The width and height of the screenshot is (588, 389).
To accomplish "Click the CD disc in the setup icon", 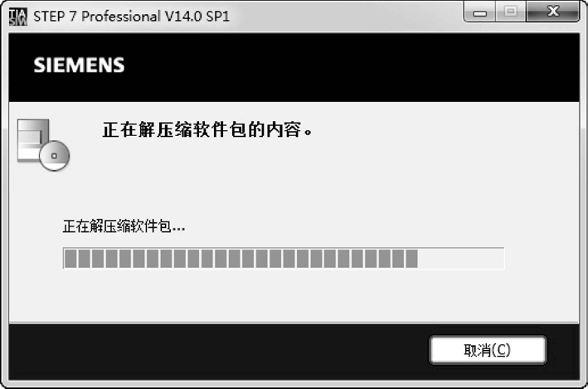I will point(55,156).
